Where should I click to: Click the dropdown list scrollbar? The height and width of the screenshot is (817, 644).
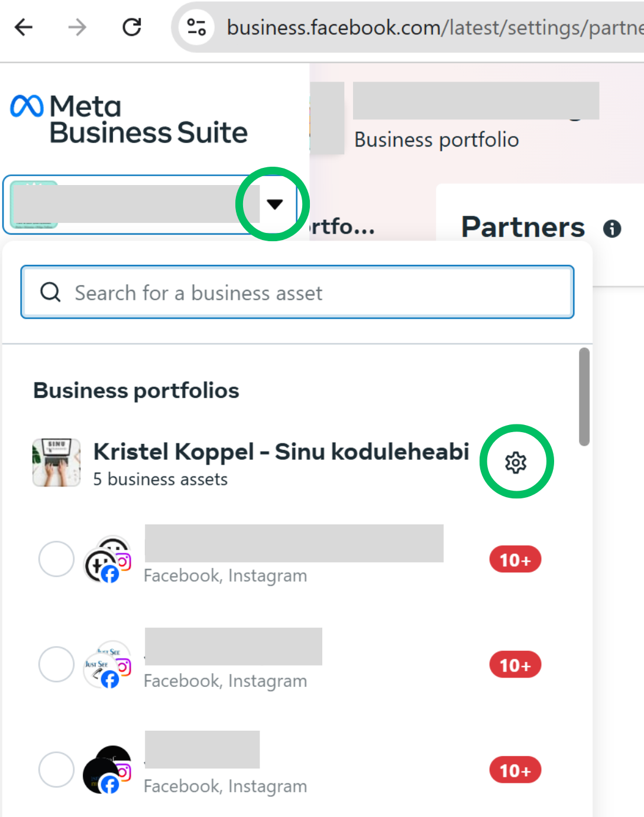point(584,396)
